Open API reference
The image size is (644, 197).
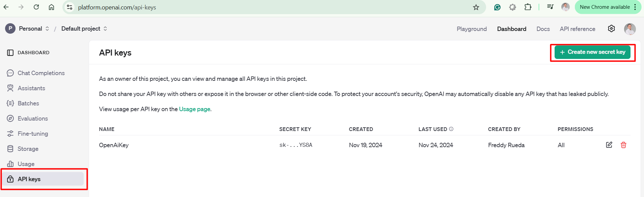577,29
